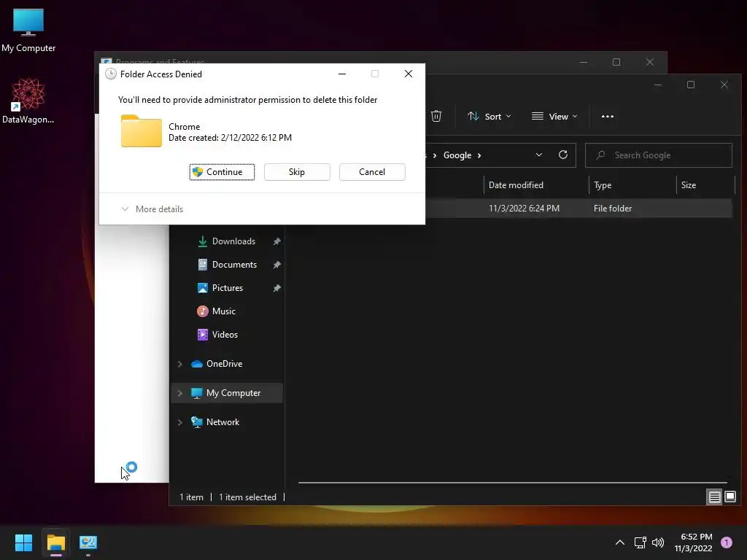The image size is (747, 560).
Task: Switch to large thumbnails view icon
Action: [x=730, y=497]
